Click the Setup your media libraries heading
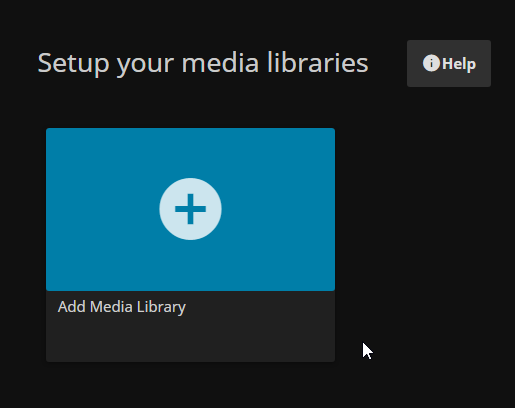The width and height of the screenshot is (515, 408). [203, 63]
